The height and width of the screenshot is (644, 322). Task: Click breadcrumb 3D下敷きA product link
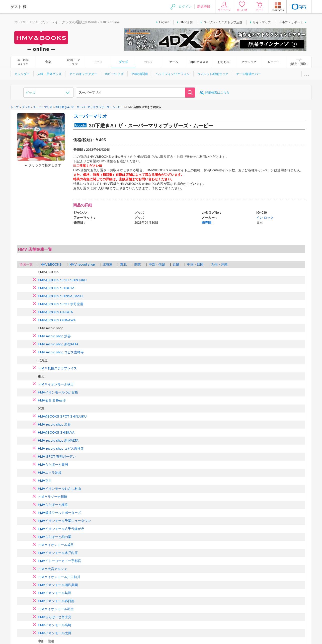(x=89, y=107)
